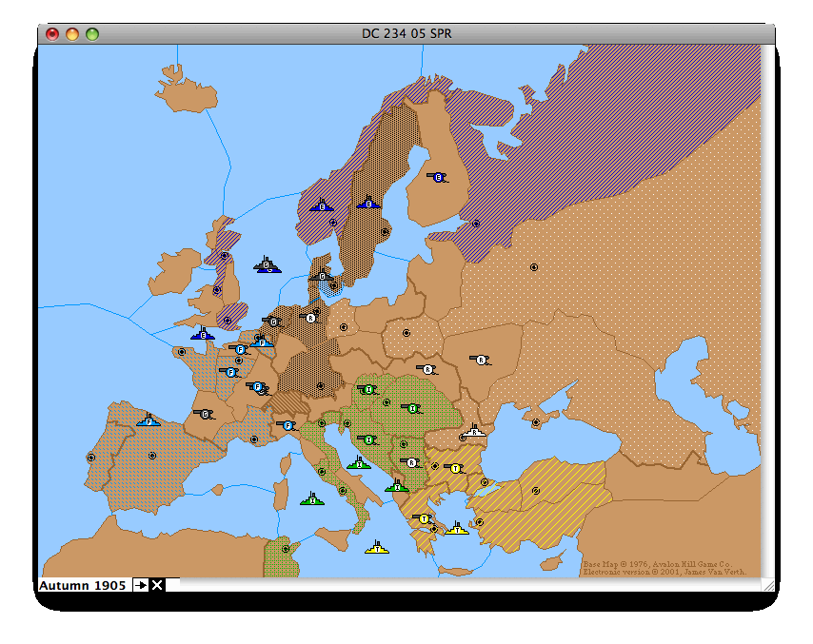Select the German fleet in the North Sea
Image resolution: width=813 pixels, height=644 pixels.
click(267, 264)
